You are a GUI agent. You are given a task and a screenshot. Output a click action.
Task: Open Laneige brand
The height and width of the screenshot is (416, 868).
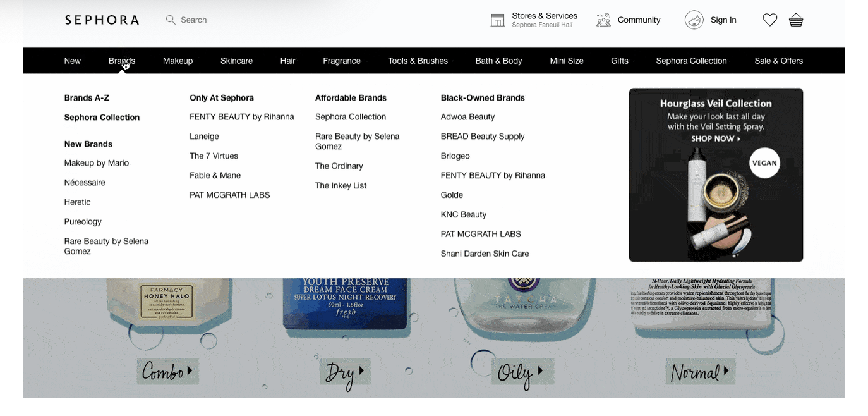click(x=204, y=137)
